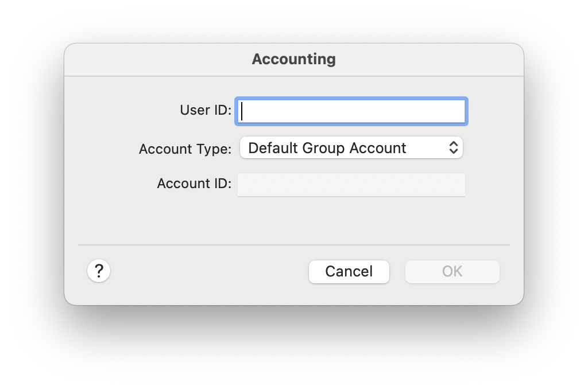Click the right end of Account ID field
Screen dimensions: 588x390
(x=458, y=184)
